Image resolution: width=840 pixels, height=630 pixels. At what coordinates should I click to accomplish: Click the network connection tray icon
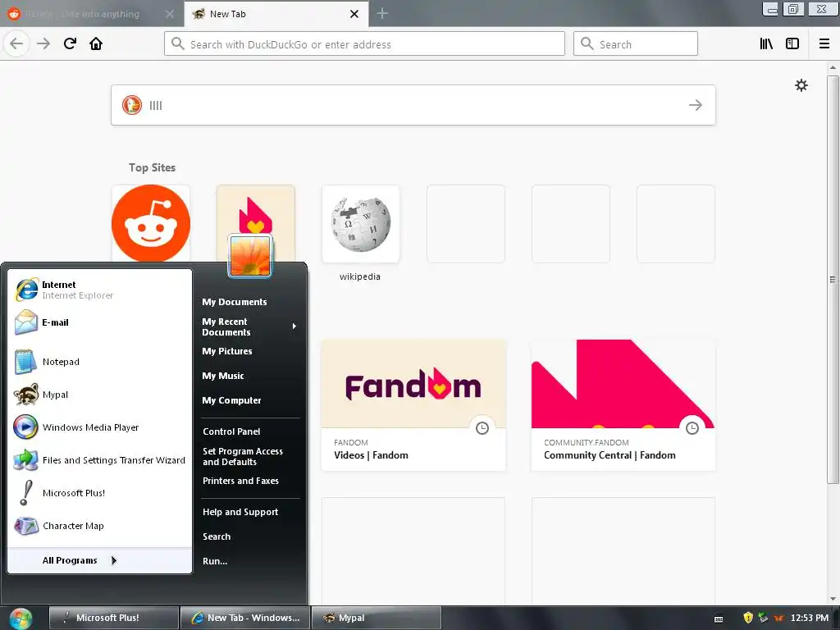[x=763, y=618]
